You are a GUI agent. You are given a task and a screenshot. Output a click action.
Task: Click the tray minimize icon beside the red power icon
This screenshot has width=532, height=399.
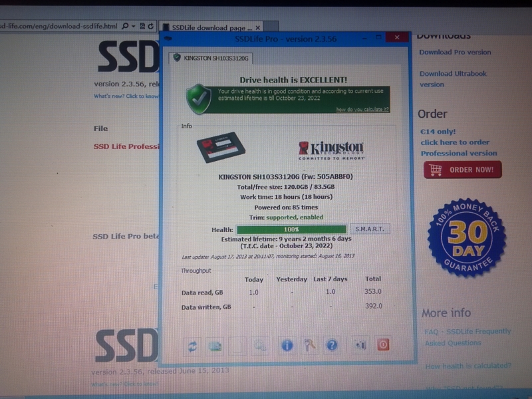[360, 345]
